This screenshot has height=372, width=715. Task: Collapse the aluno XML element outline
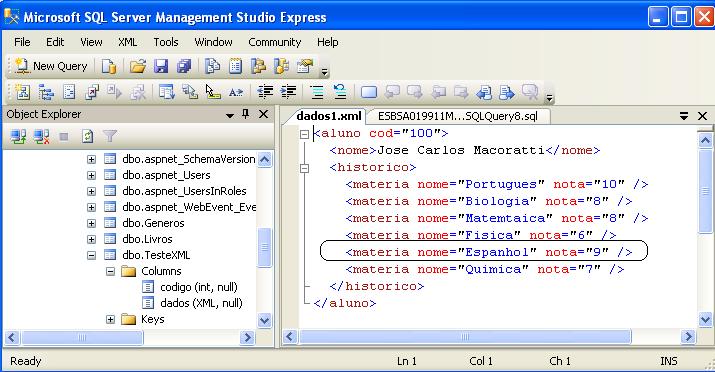pyautogui.click(x=304, y=134)
